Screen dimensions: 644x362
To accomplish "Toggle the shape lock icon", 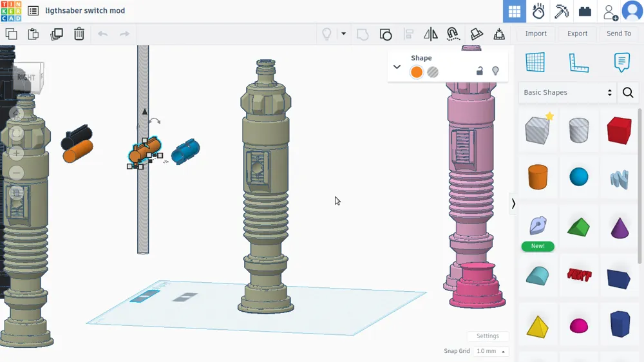I will 479,71.
